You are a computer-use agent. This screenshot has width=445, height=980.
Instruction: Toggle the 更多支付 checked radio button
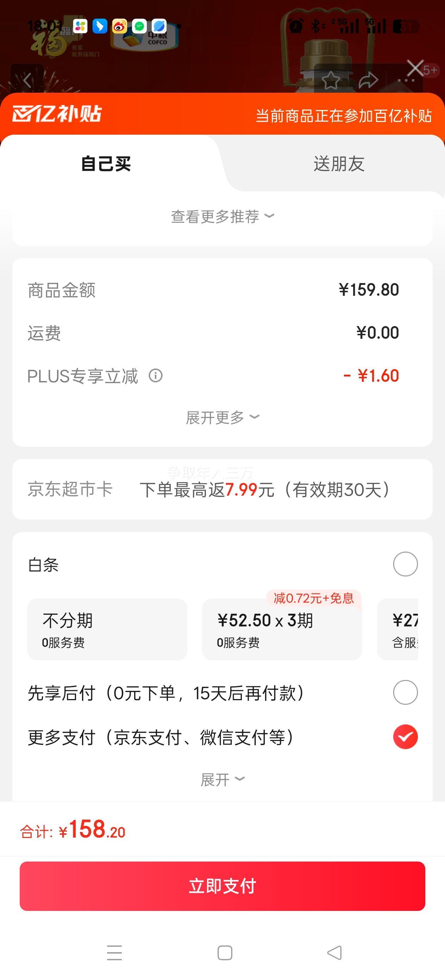coord(405,736)
